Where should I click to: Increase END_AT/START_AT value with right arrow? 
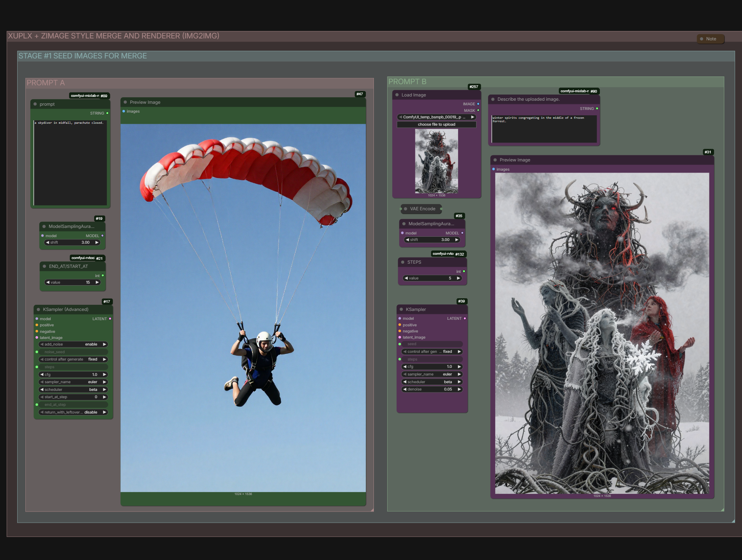click(97, 282)
